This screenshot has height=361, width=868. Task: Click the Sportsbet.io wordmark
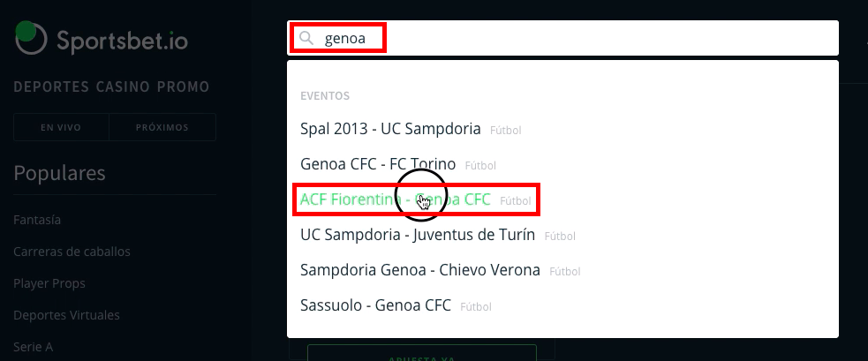(x=123, y=40)
